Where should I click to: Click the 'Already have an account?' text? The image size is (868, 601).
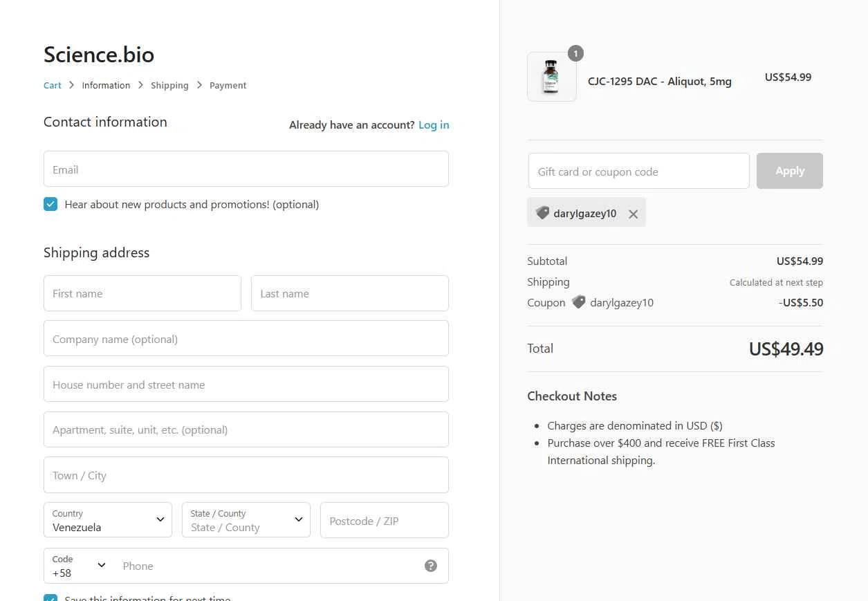tap(352, 125)
